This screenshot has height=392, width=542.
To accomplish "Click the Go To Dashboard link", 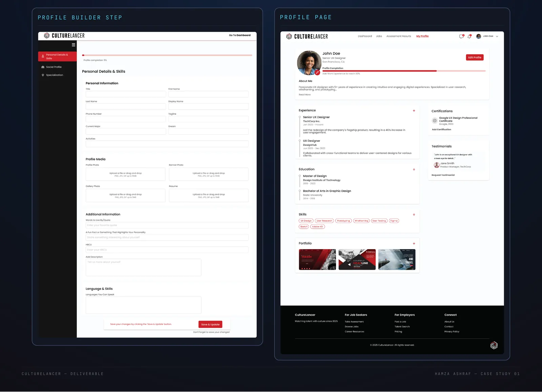I will (240, 35).
